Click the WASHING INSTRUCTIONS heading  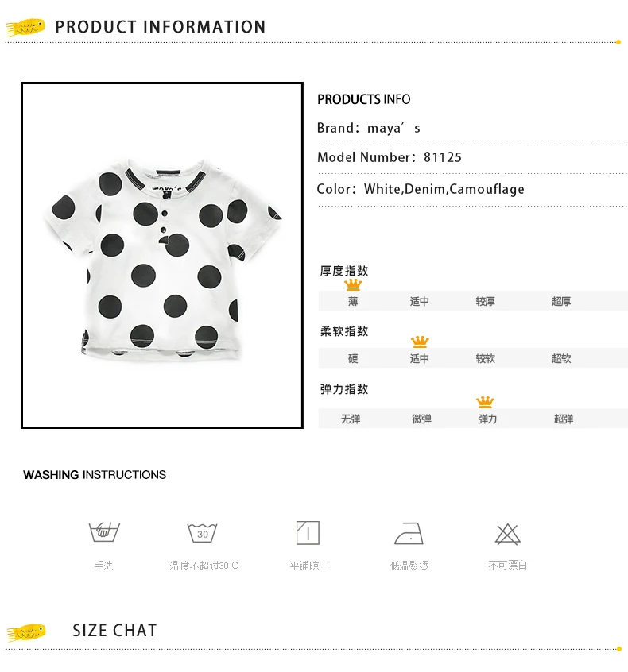coord(95,475)
